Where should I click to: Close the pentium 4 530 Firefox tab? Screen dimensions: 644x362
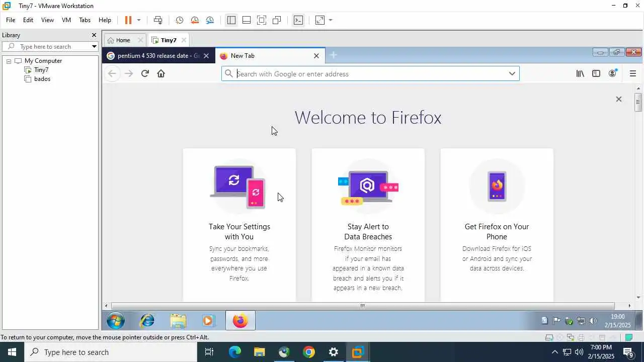click(206, 56)
